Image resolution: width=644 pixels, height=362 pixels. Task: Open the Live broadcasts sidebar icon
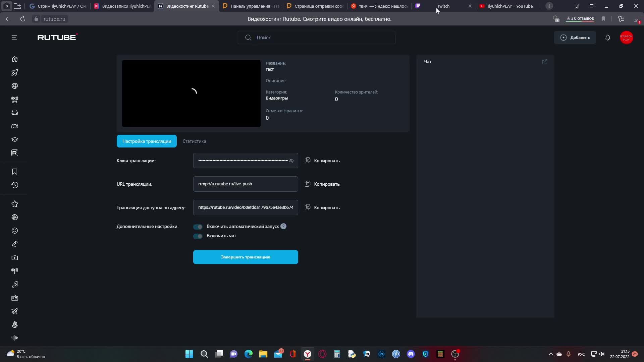pos(14,100)
